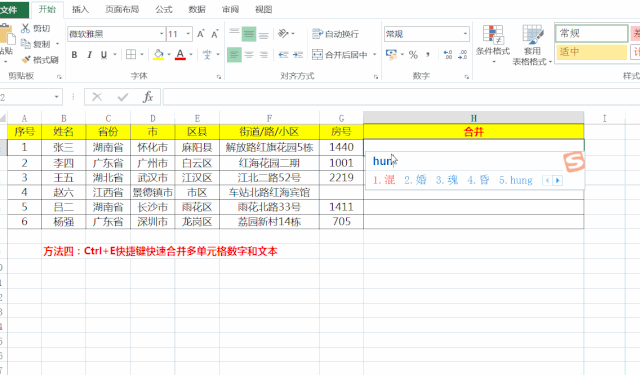The image size is (640, 375).
Task: Toggle Wrap Text (自动换行)
Action: (x=336, y=34)
